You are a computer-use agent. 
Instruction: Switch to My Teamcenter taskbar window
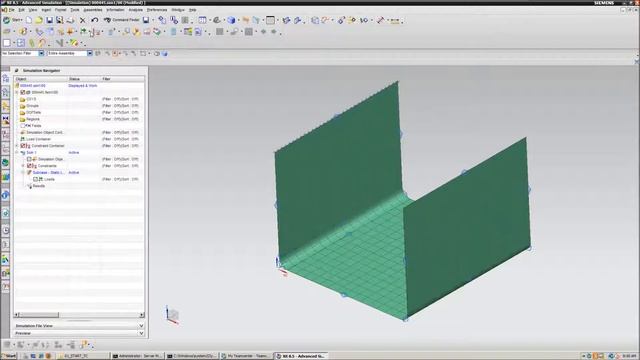coord(246,356)
